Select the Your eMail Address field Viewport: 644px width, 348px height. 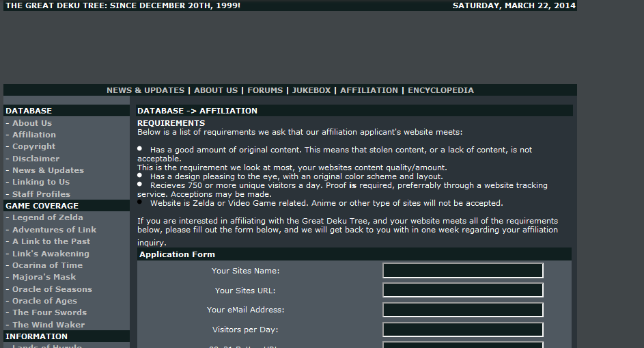463,310
